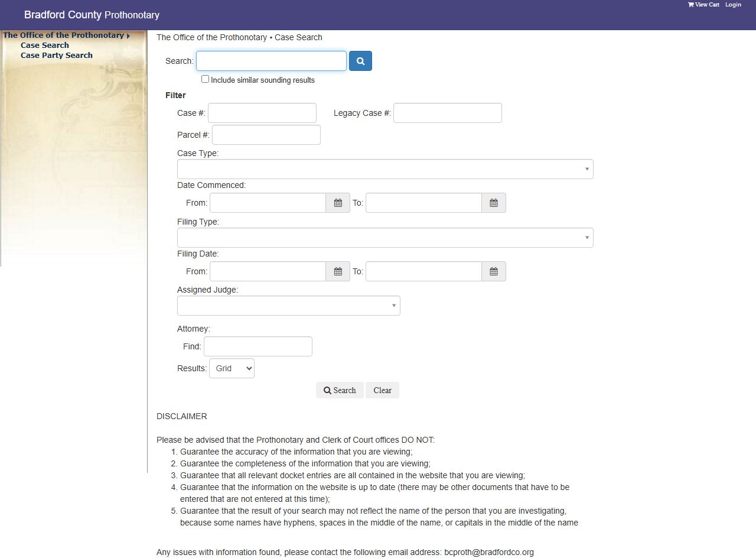Open Date Commenced To calendar picker
This screenshot has height=558, width=756.
tap(494, 203)
